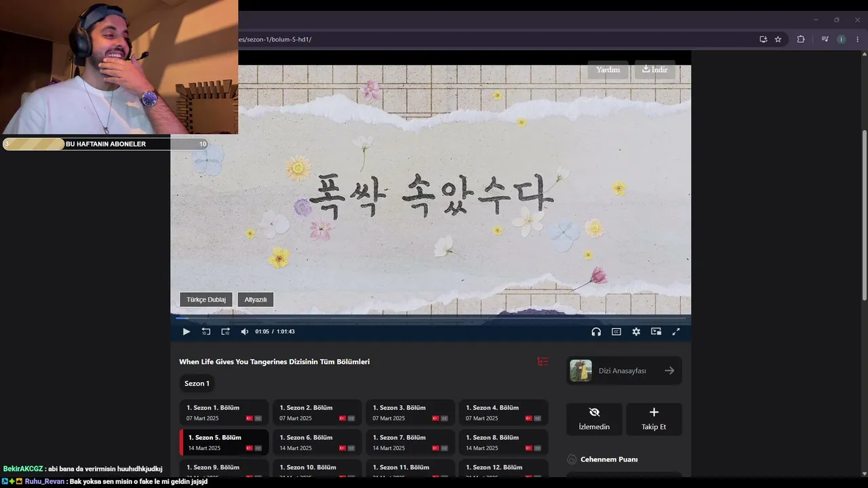Follow the series with Takip Et
Viewport: 868px width, 488px height.
(654, 419)
